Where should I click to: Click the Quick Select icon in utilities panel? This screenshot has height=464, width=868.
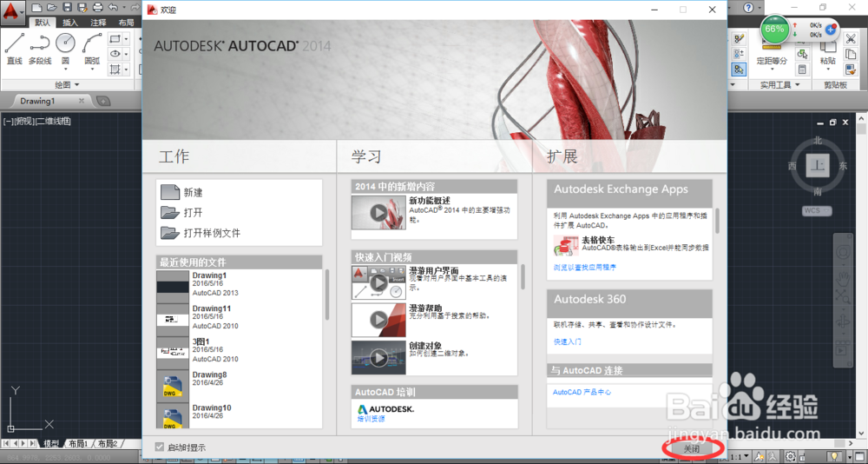[x=801, y=54]
